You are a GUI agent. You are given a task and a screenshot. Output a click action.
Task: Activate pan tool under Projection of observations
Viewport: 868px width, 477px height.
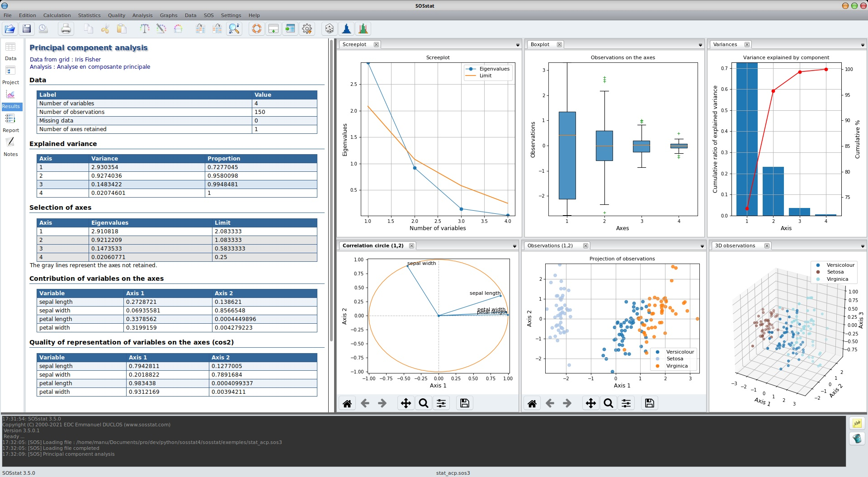click(x=590, y=403)
